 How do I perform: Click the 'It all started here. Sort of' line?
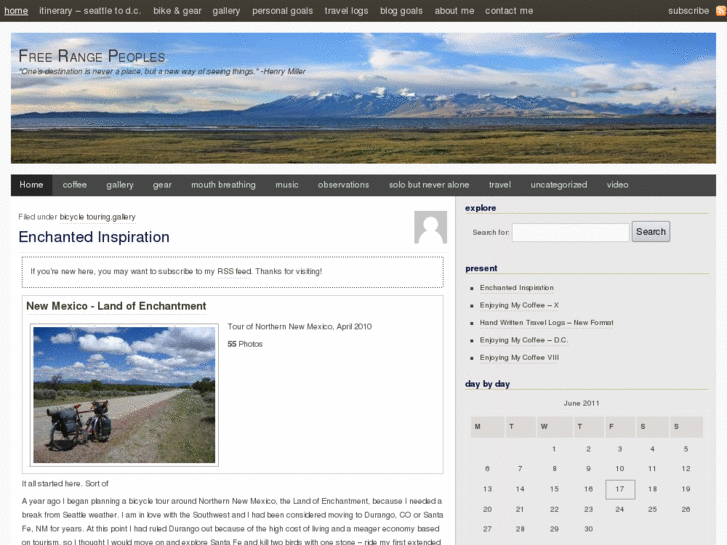[x=65, y=483]
